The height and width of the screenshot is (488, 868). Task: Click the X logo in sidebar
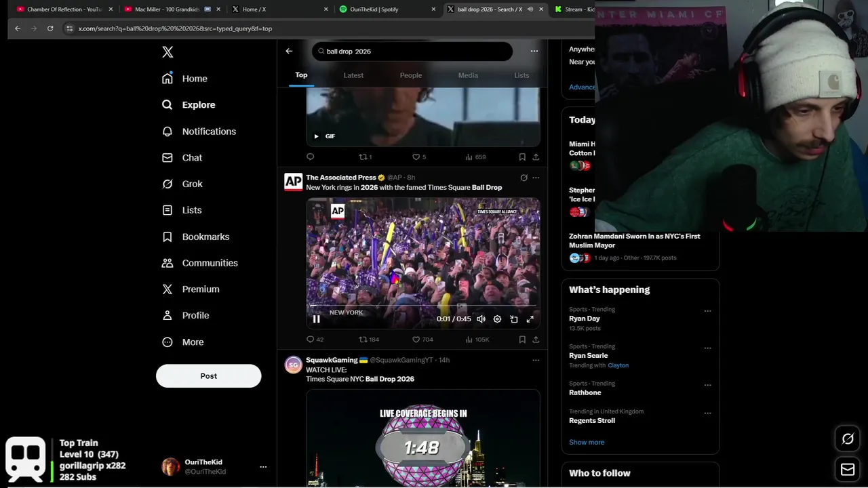[167, 52]
